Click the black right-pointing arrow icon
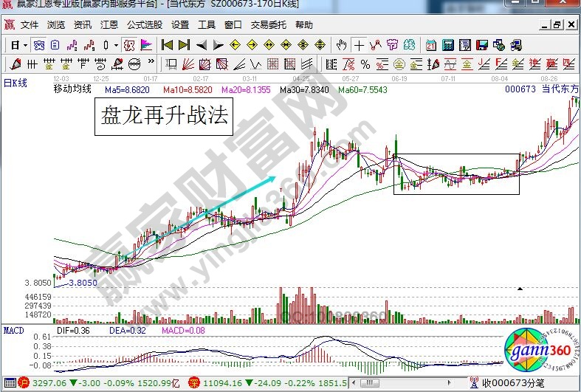 [218, 44]
